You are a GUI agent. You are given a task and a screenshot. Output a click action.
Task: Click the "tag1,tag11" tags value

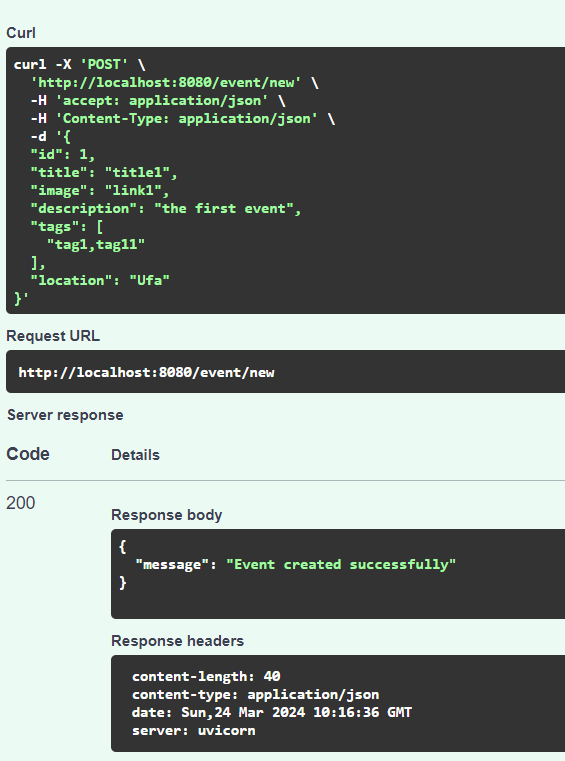pos(96,244)
